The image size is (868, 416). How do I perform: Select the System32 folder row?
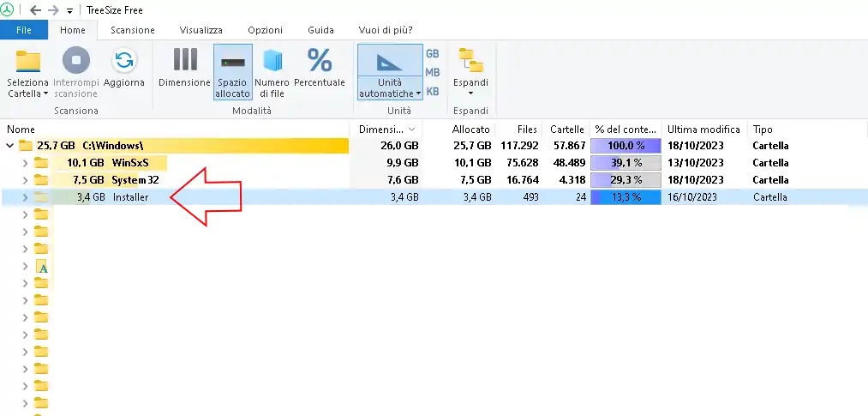tap(434, 180)
